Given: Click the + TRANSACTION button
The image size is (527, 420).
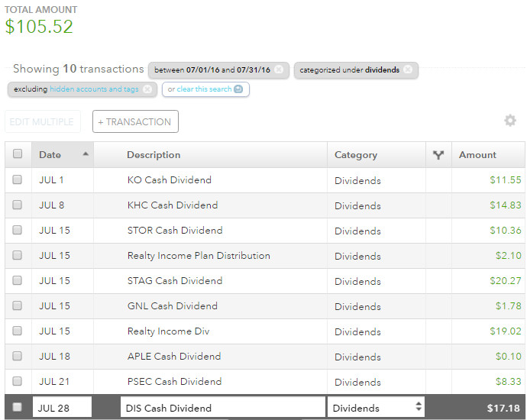Looking at the screenshot, I should pyautogui.click(x=135, y=121).
